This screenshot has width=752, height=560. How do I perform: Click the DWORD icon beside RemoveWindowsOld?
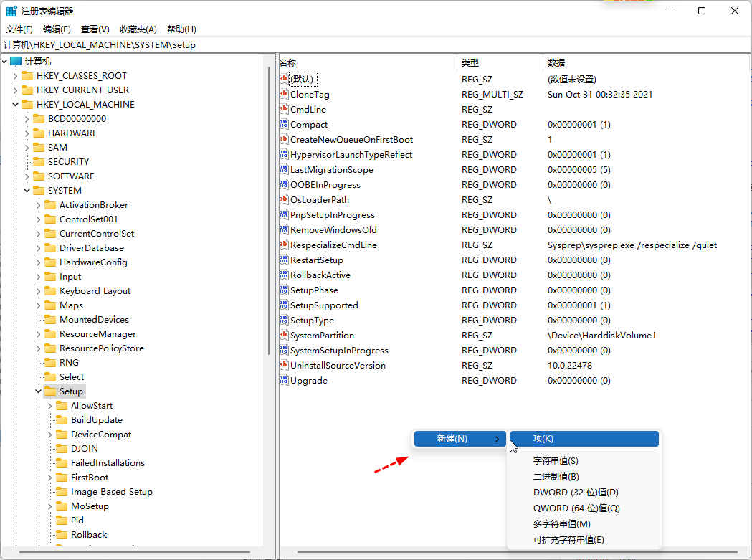point(284,230)
